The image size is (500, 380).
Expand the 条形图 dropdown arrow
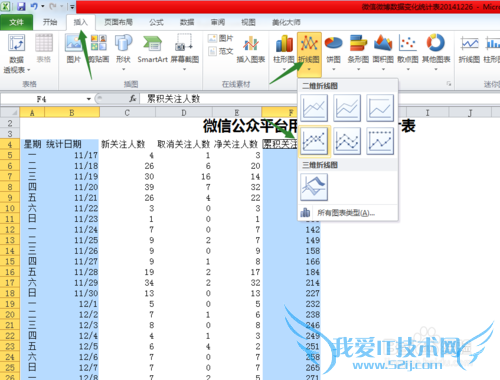pos(358,69)
